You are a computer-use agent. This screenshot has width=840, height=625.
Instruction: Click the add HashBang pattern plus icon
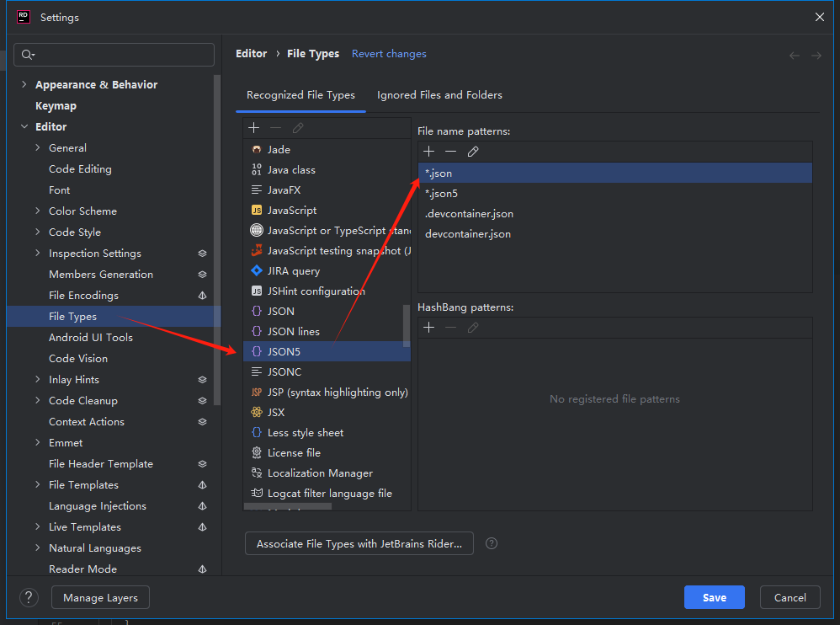(x=428, y=328)
